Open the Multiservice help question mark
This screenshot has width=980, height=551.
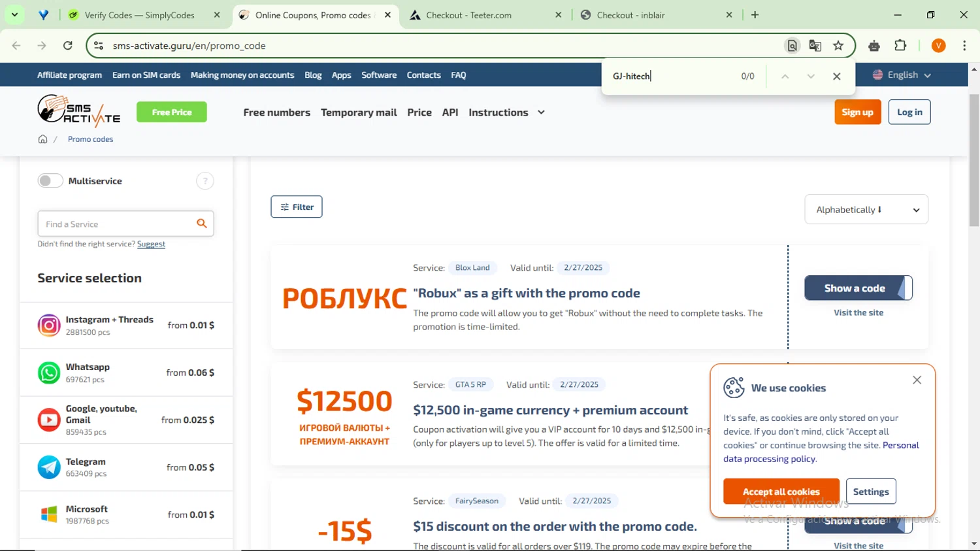pyautogui.click(x=205, y=181)
